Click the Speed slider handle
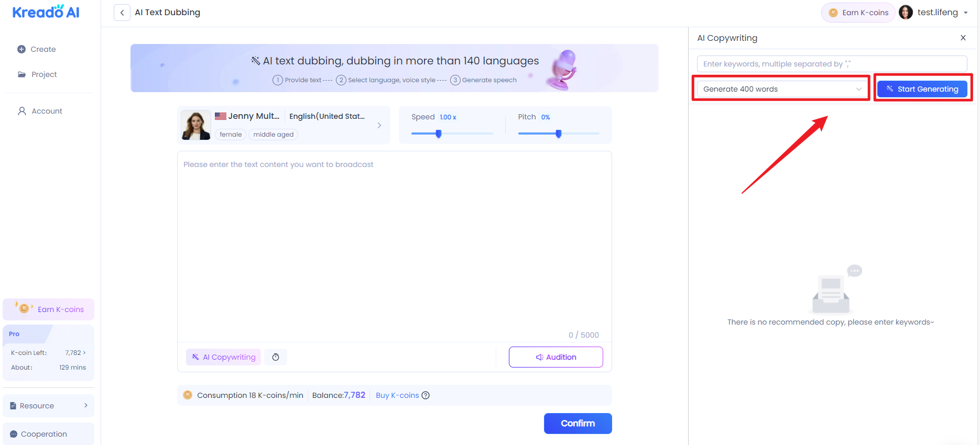Image resolution: width=980 pixels, height=445 pixels. coord(439,134)
